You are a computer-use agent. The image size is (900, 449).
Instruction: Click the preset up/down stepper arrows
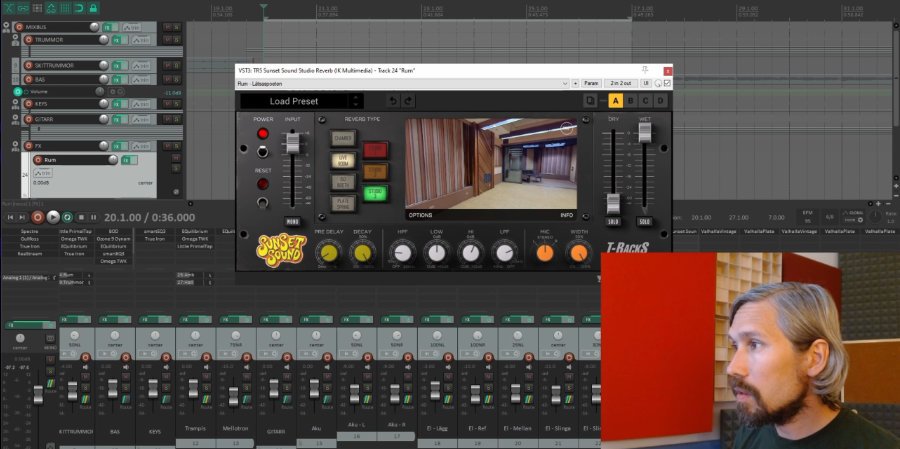coord(356,101)
